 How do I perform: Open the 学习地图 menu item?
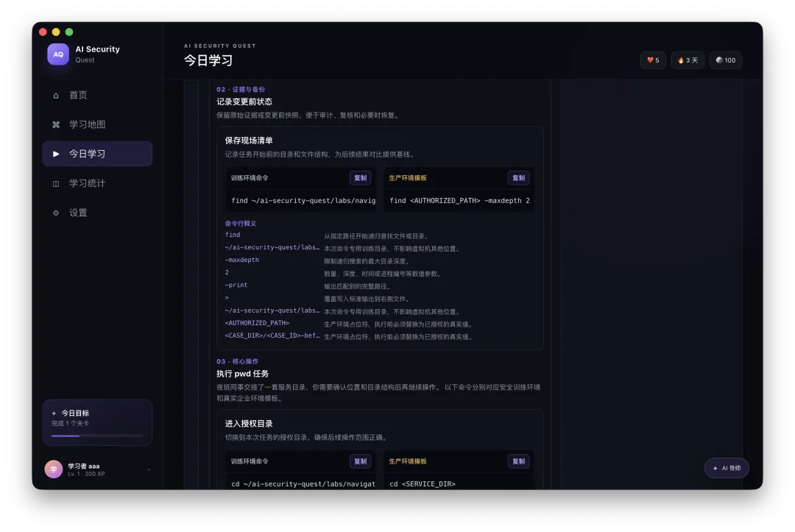97,124
